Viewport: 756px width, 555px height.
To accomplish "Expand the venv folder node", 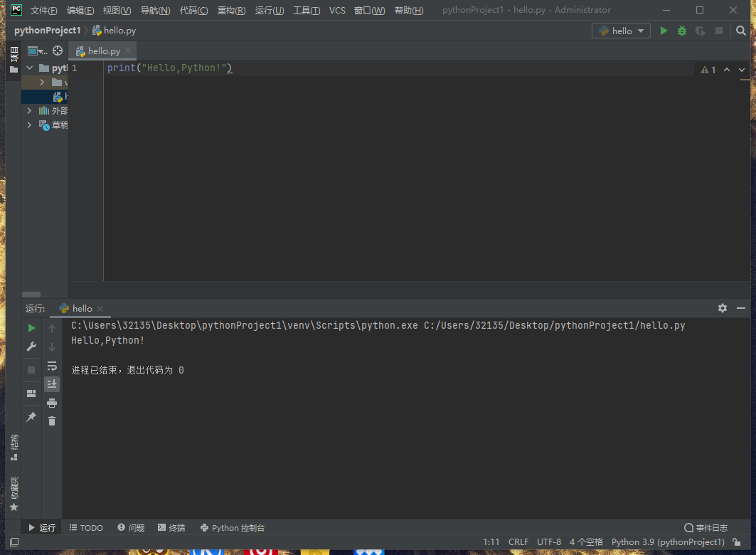I will [x=42, y=82].
